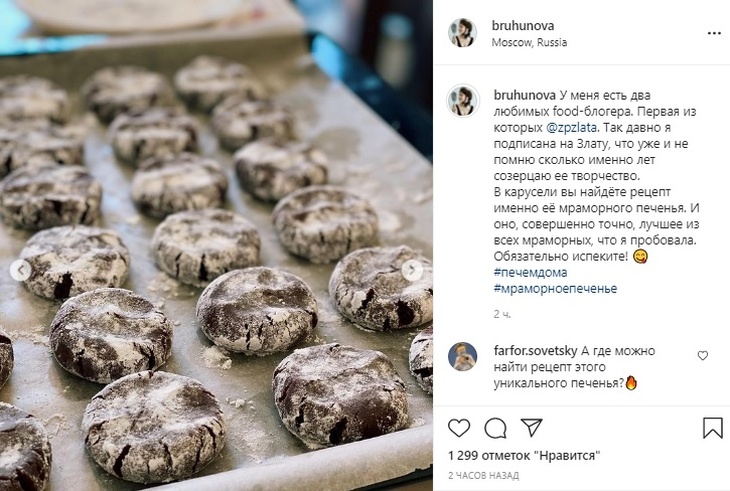Like farfor.sovetsky's comment with small heart
The image size is (730, 491).
point(703,356)
